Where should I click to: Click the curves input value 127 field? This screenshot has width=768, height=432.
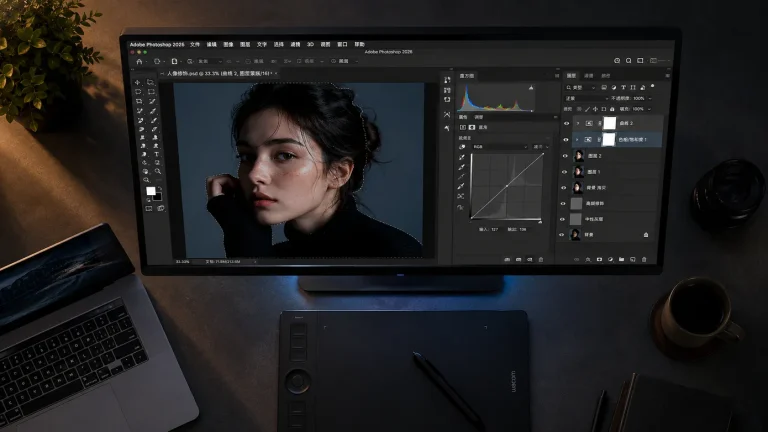coord(495,229)
